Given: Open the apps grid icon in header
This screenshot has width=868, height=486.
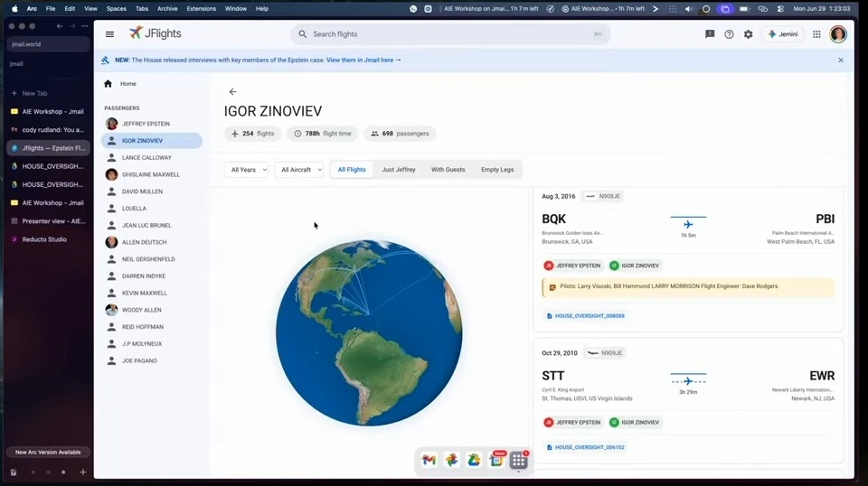Looking at the screenshot, I should point(816,33).
